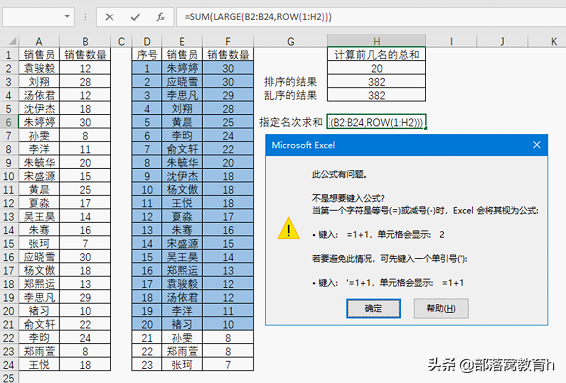The height and width of the screenshot is (383, 566).
Task: Click cell A21 俞文轩 in column A
Action: click(x=39, y=324)
